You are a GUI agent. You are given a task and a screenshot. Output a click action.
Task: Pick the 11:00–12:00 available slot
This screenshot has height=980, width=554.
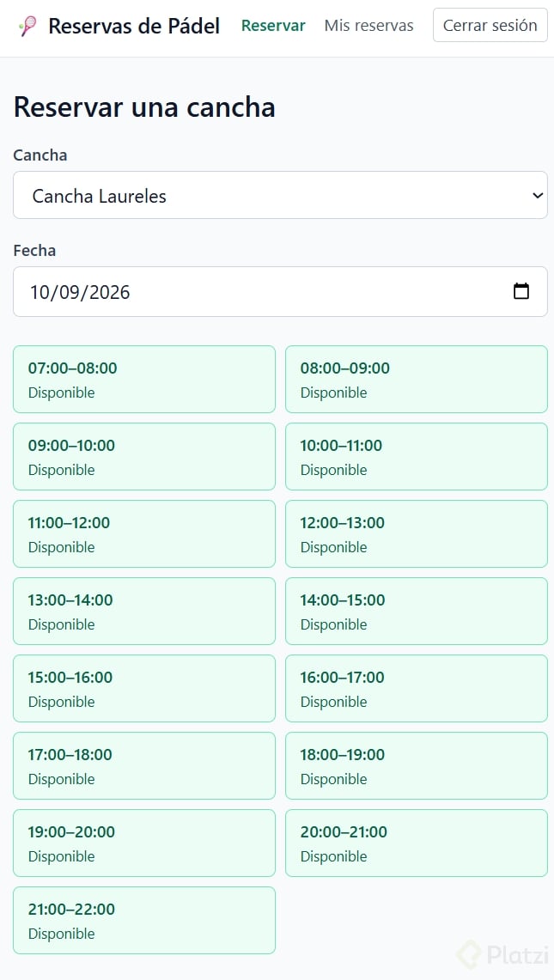coord(143,533)
